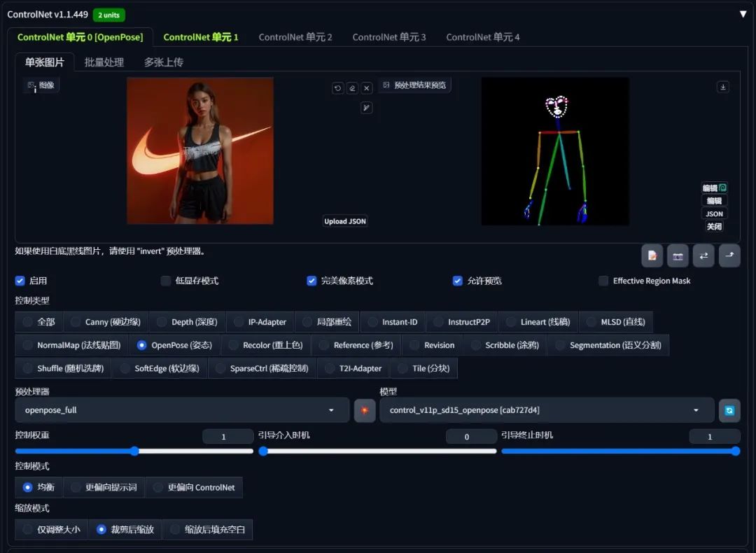Click the plain 编辑 button beside pose preview
756x553 pixels.
point(714,201)
